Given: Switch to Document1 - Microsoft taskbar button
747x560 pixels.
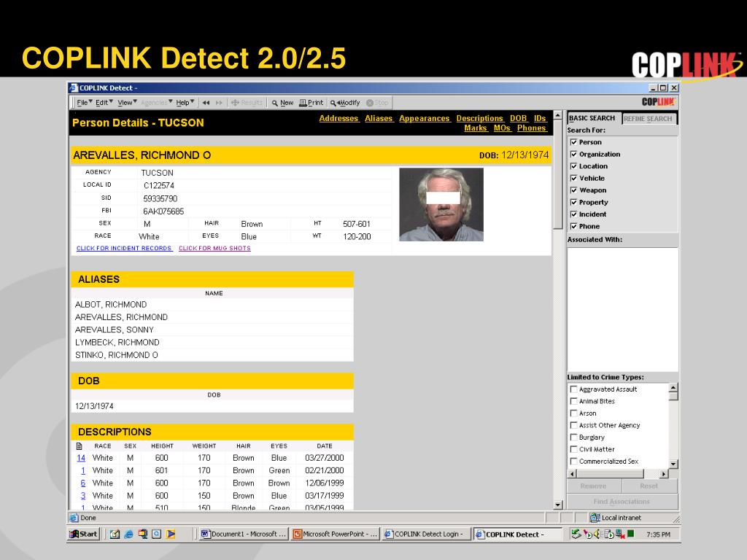Looking at the screenshot, I should pyautogui.click(x=244, y=534).
